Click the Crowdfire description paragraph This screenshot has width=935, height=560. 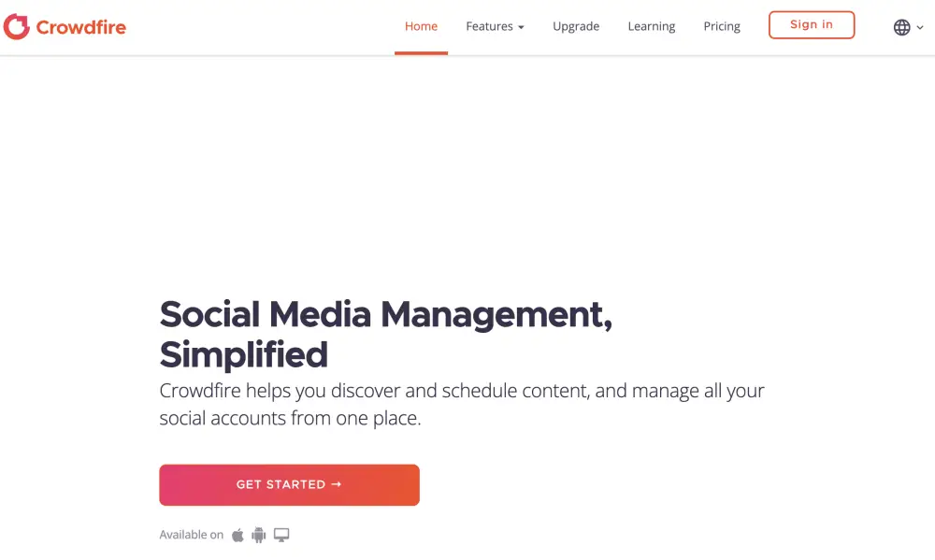(462, 404)
